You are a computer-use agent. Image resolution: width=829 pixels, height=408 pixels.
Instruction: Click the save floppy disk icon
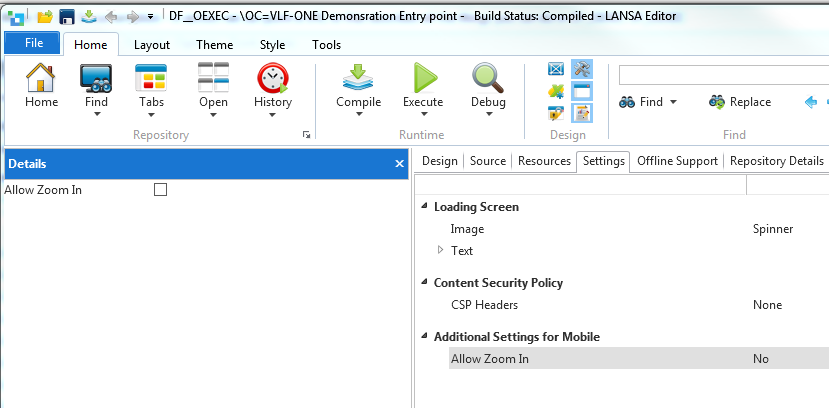(67, 16)
